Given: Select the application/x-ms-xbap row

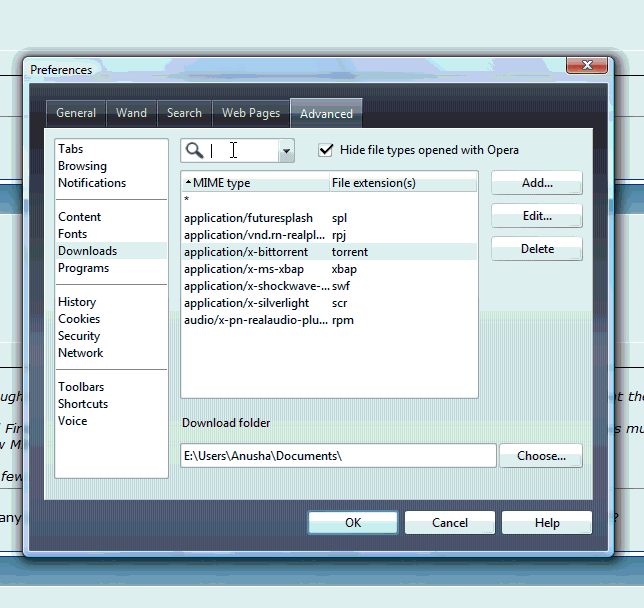Looking at the screenshot, I should [329, 269].
